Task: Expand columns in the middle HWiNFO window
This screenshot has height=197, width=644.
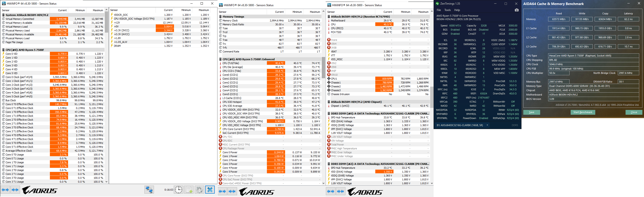Action: tap(222, 192)
